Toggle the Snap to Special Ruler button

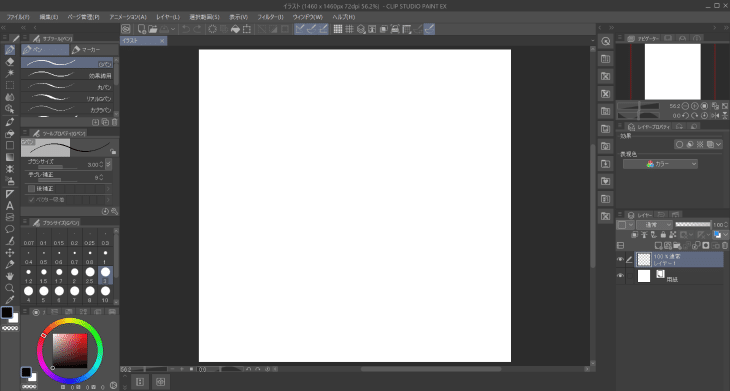(312, 29)
